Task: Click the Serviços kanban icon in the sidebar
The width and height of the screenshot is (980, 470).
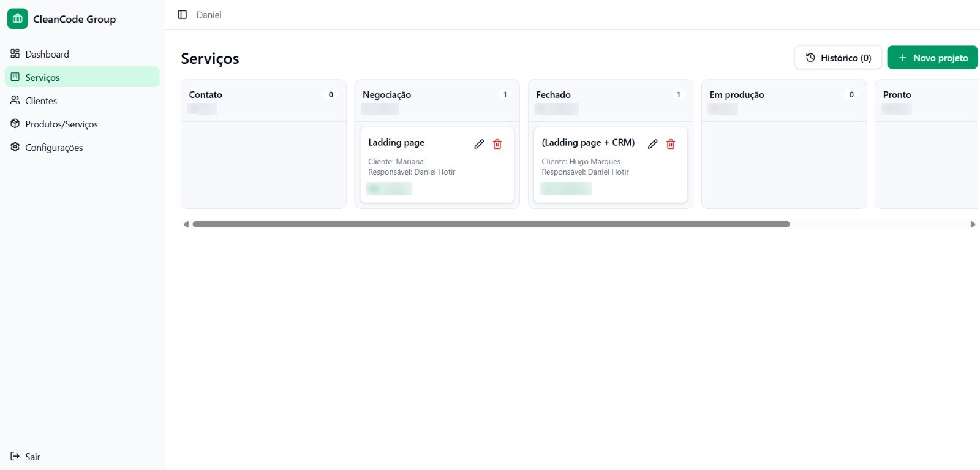Action: click(15, 77)
